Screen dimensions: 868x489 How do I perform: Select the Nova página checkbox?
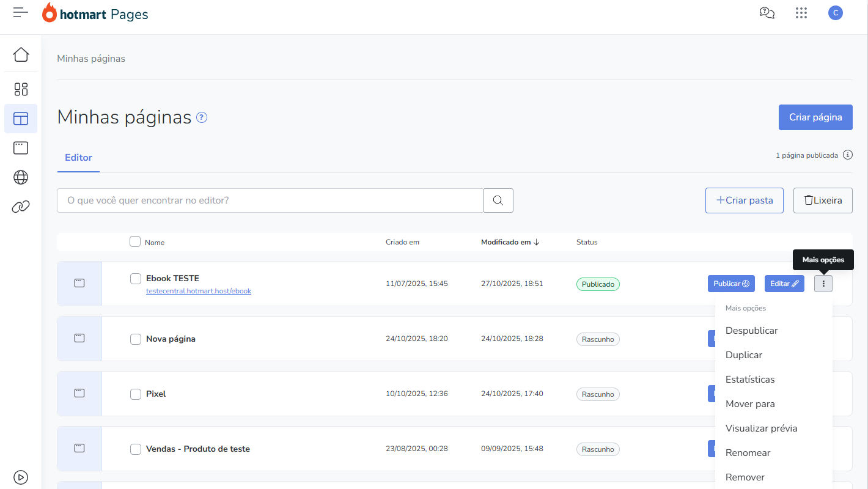point(136,339)
